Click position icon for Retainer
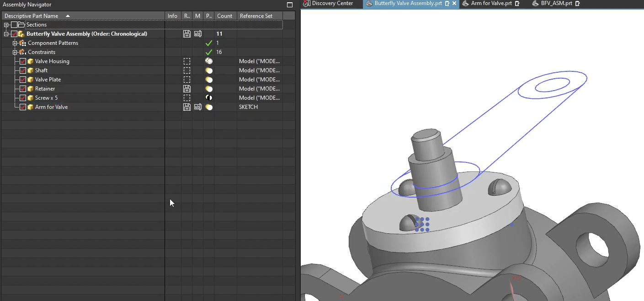Screen dimensions: 644x301 coord(209,89)
